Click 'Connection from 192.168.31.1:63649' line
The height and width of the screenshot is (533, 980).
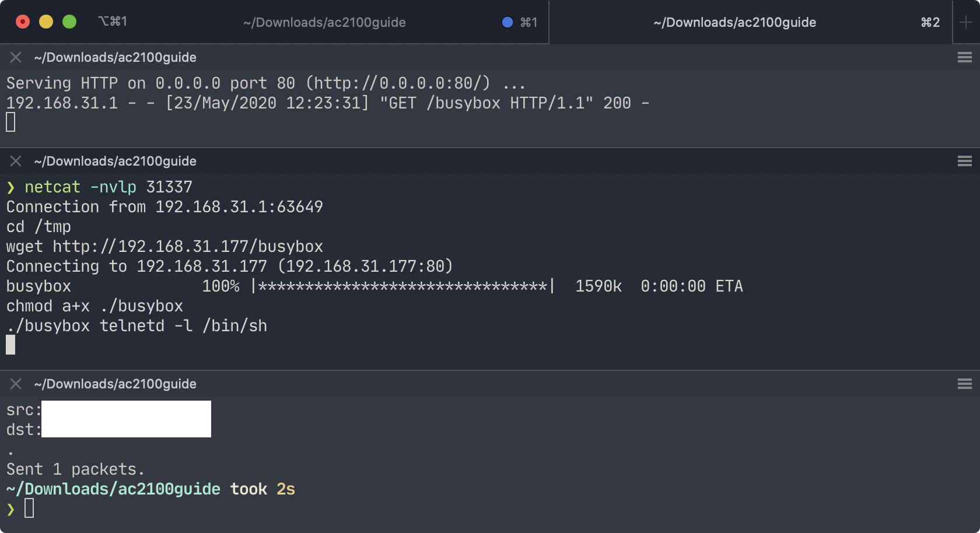pos(164,207)
